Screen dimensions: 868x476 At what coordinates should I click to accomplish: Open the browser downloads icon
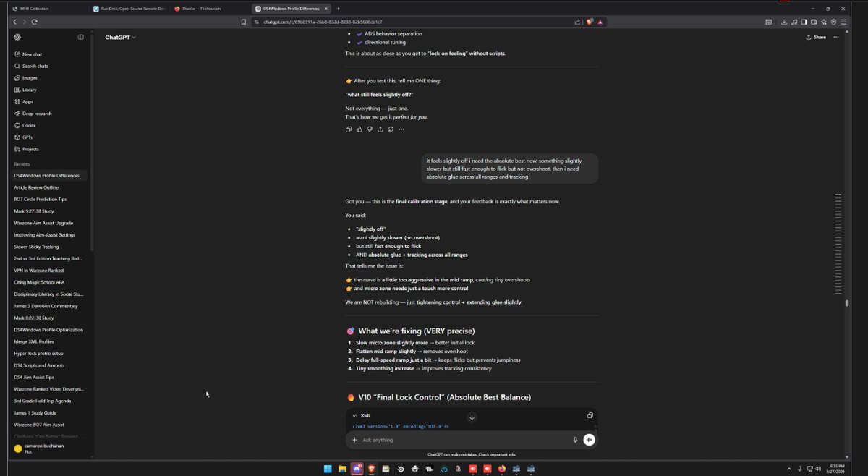click(x=784, y=22)
